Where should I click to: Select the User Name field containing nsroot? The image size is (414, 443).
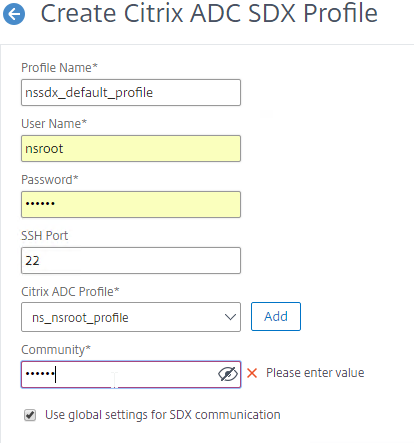click(131, 148)
